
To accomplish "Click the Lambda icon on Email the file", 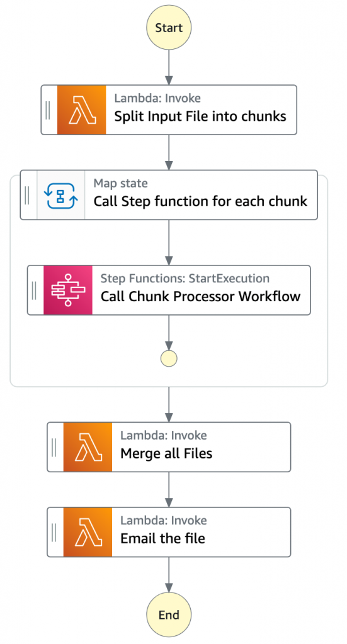I will tap(88, 532).
